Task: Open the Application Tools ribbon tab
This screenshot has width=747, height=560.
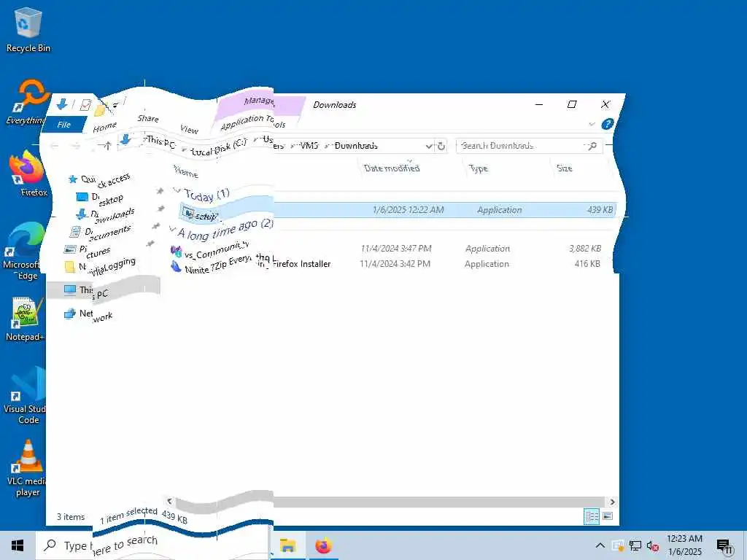Action: [x=253, y=122]
